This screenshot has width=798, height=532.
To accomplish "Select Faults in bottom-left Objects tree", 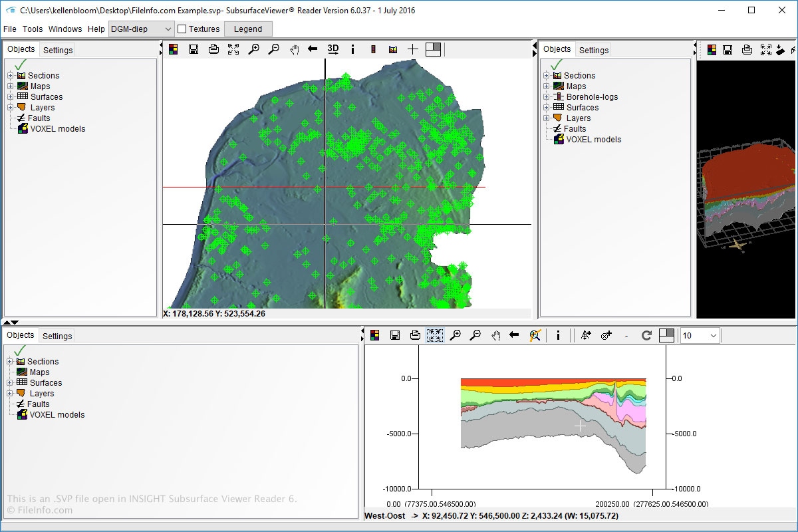I will [x=39, y=404].
